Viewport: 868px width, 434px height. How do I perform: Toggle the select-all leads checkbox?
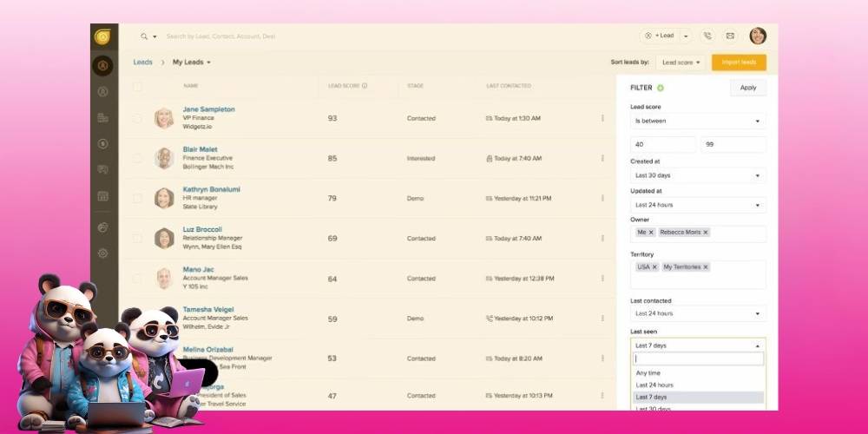coord(137,86)
